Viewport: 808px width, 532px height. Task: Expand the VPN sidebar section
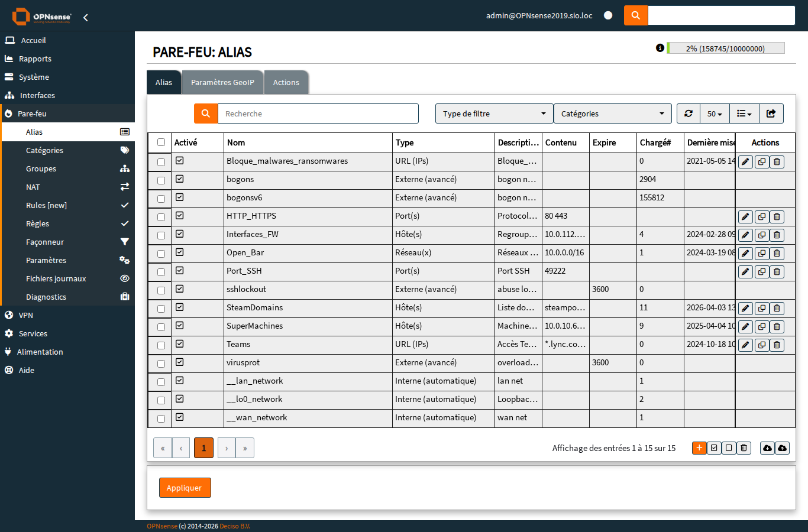(x=67, y=315)
